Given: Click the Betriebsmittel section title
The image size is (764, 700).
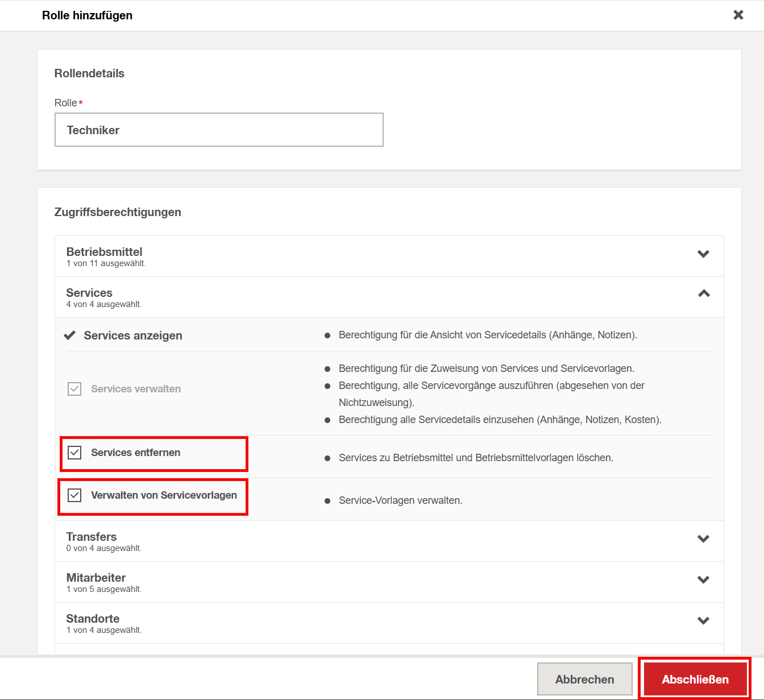Looking at the screenshot, I should [104, 252].
